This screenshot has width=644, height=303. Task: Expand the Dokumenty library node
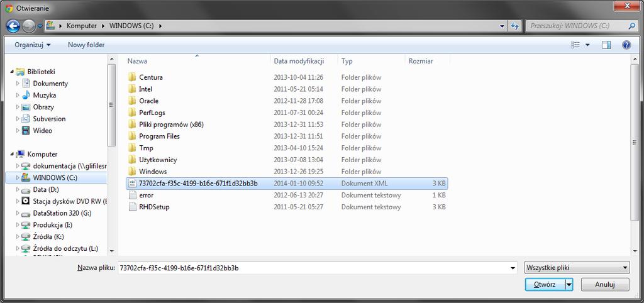click(x=18, y=84)
